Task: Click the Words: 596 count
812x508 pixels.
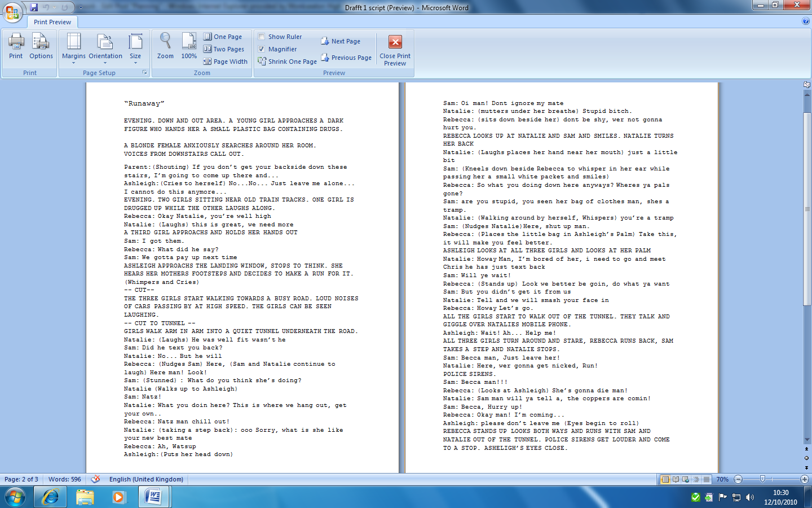Action: 65,479
